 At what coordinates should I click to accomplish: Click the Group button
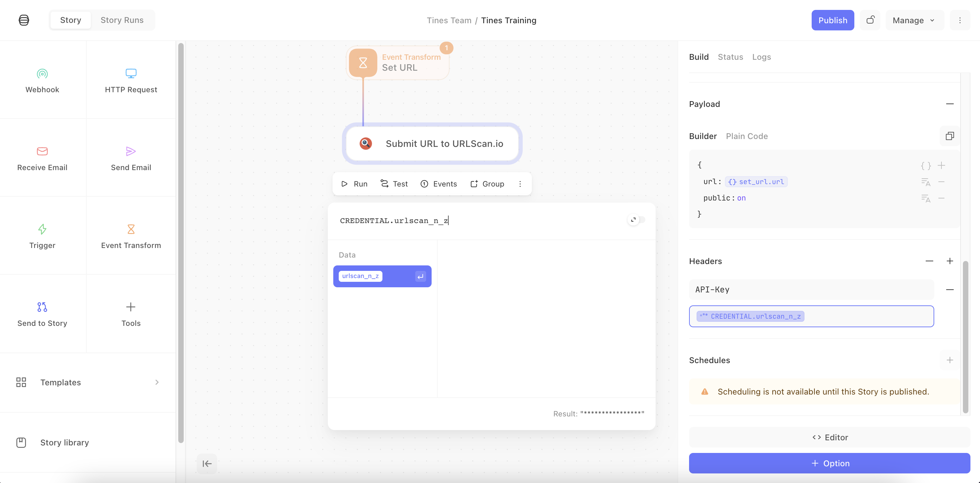[x=487, y=184]
